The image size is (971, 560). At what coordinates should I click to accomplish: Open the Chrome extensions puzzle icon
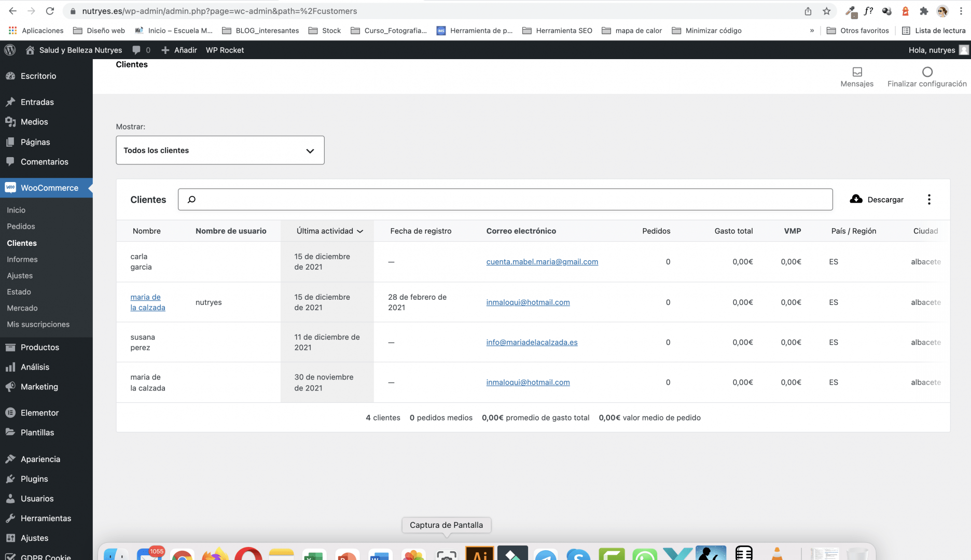[924, 11]
